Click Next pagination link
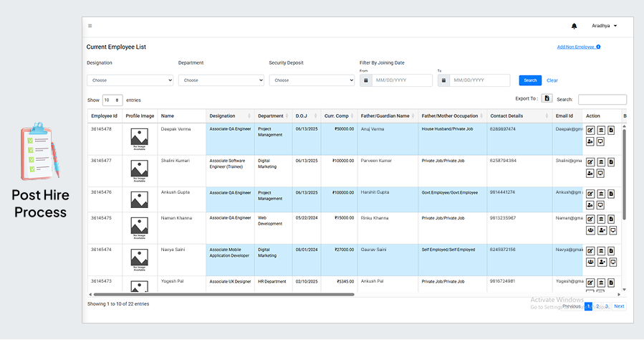 pos(619,306)
